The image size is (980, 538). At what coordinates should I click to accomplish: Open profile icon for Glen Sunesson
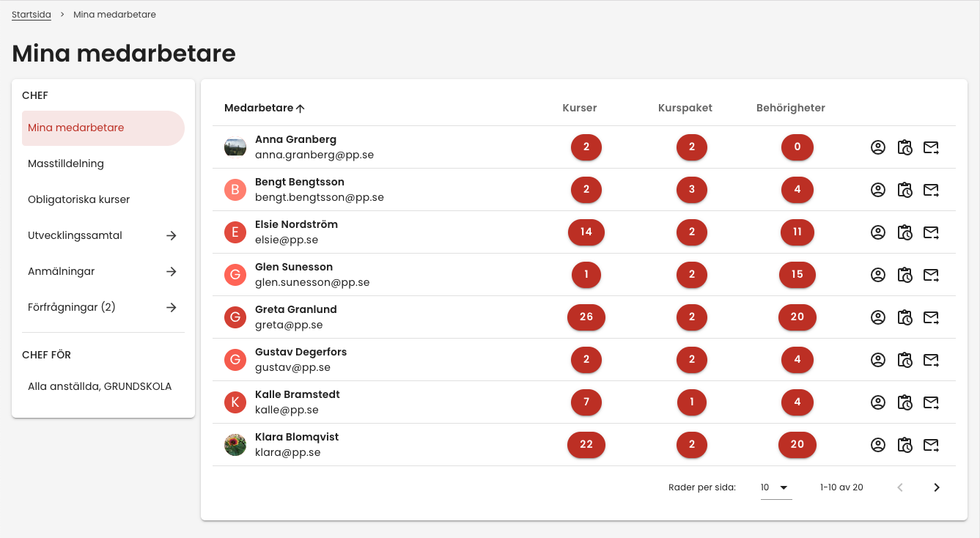pyautogui.click(x=877, y=275)
